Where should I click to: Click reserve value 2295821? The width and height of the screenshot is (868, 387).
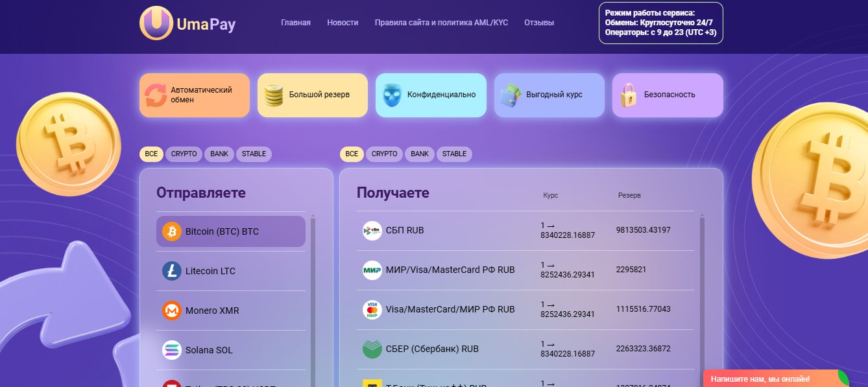tap(631, 270)
